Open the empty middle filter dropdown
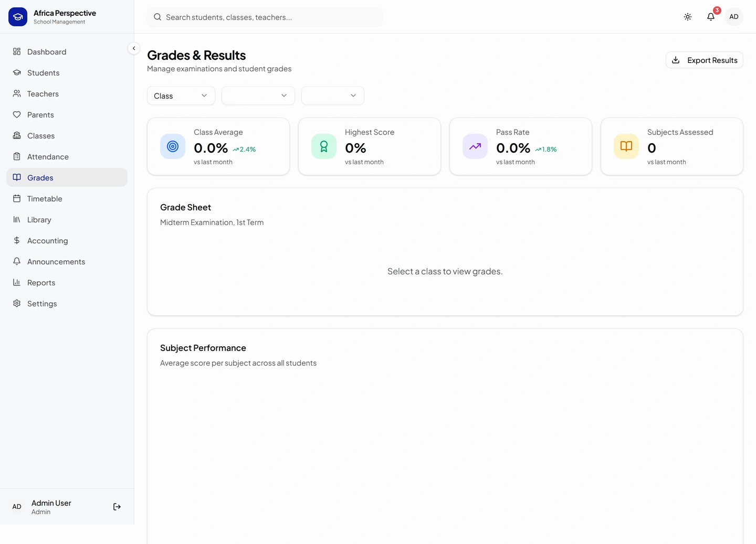This screenshot has width=756, height=544. click(x=258, y=95)
